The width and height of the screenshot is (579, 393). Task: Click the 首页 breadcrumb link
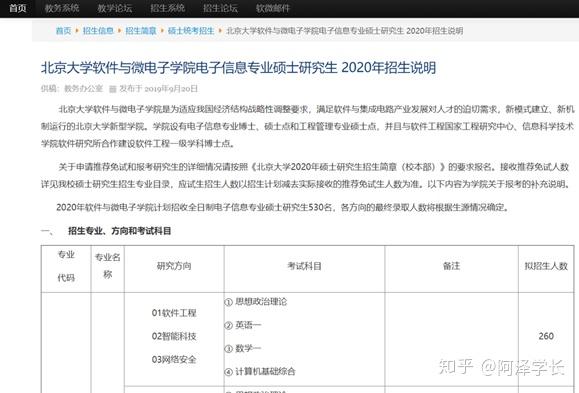(63, 31)
